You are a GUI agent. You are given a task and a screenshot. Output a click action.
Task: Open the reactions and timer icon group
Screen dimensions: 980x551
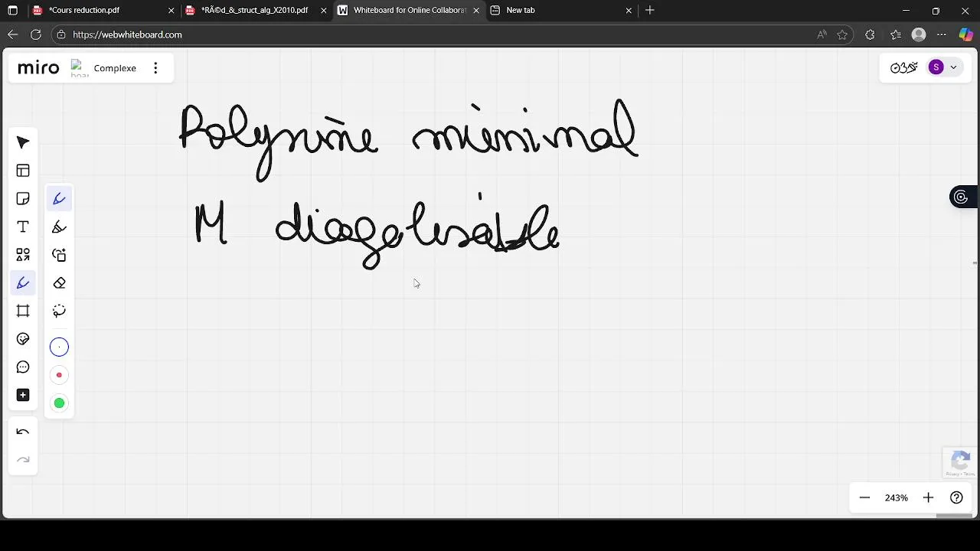904,67
